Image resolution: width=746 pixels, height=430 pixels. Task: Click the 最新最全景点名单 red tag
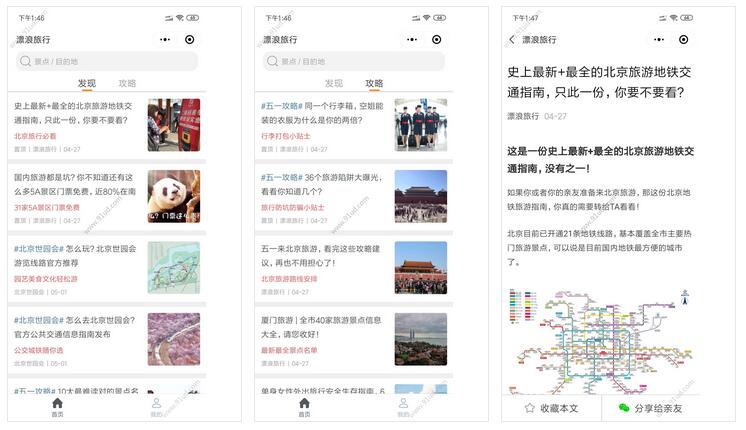tap(289, 350)
